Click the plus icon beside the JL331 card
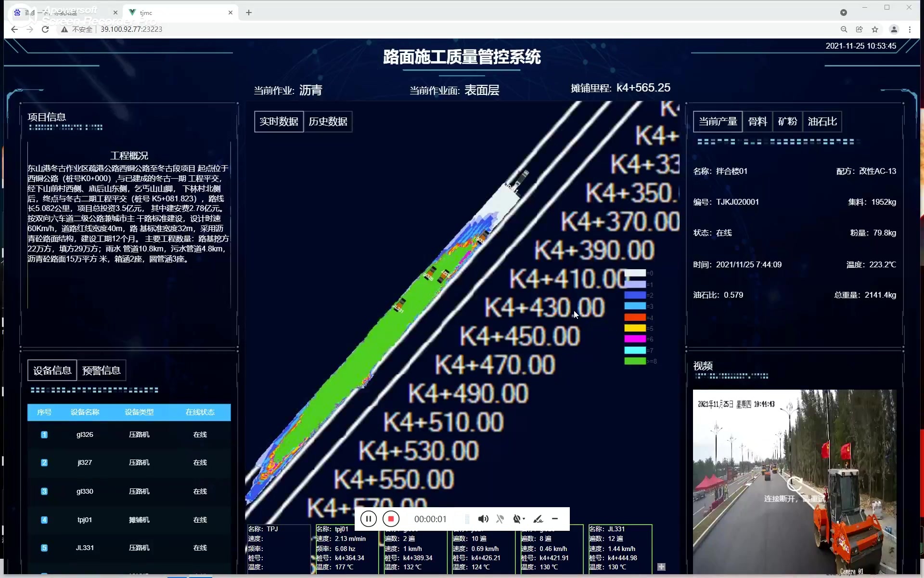The image size is (924, 578). coord(661,567)
